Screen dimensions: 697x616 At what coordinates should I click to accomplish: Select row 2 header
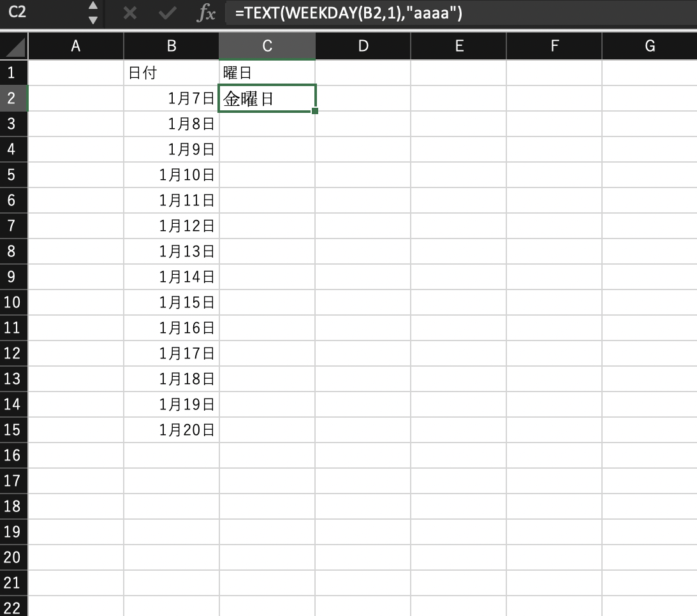(x=14, y=98)
